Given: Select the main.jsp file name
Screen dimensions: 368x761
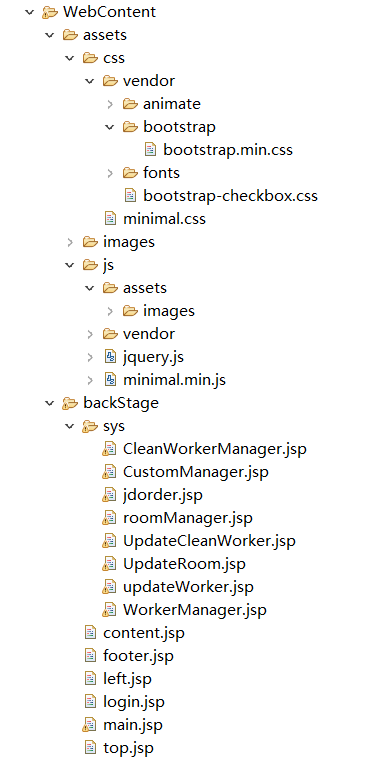Looking at the screenshot, I should tap(133, 726).
